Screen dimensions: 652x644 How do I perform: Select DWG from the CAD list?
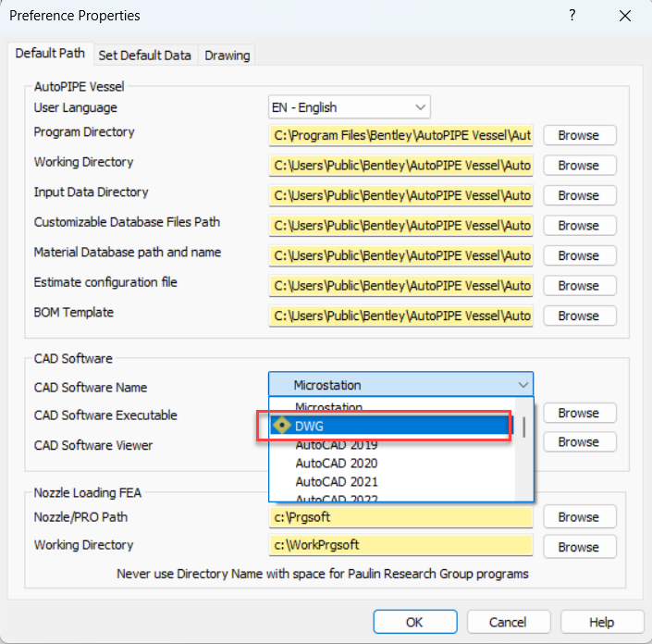pos(392,426)
